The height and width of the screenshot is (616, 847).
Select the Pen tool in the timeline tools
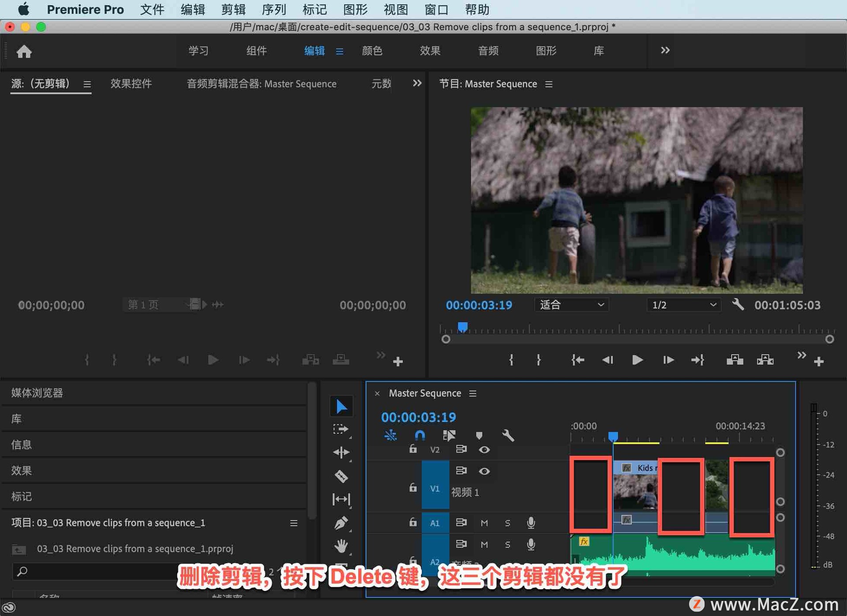click(x=341, y=522)
